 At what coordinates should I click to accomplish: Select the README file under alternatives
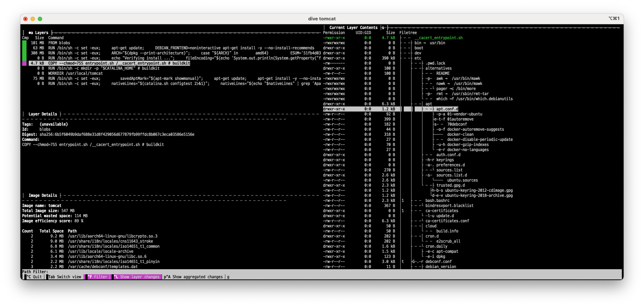point(443,73)
